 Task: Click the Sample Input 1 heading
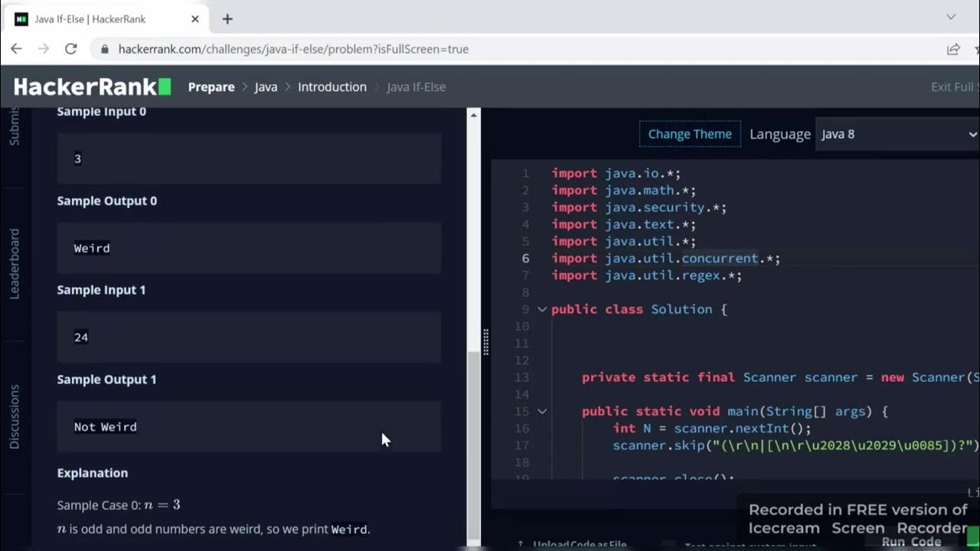101,290
